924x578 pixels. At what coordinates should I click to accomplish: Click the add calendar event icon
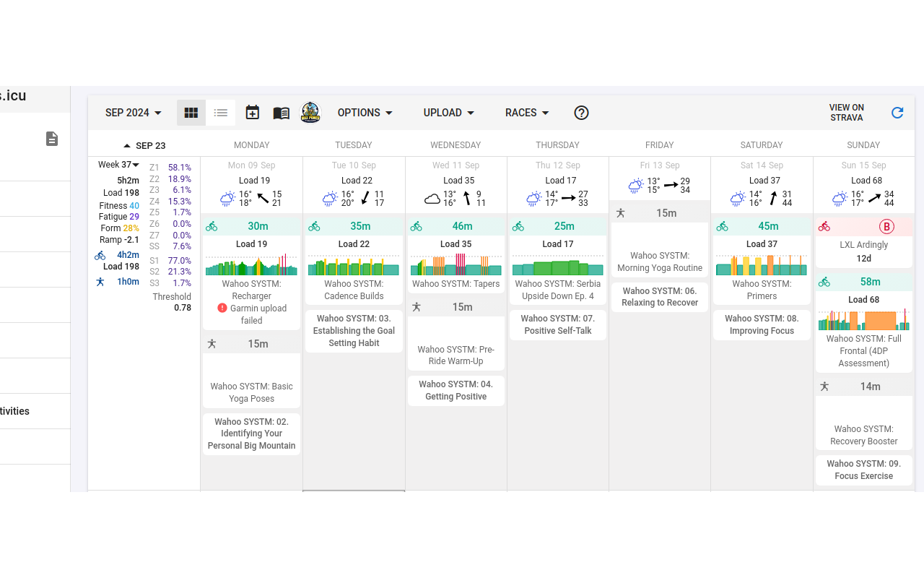(x=252, y=113)
